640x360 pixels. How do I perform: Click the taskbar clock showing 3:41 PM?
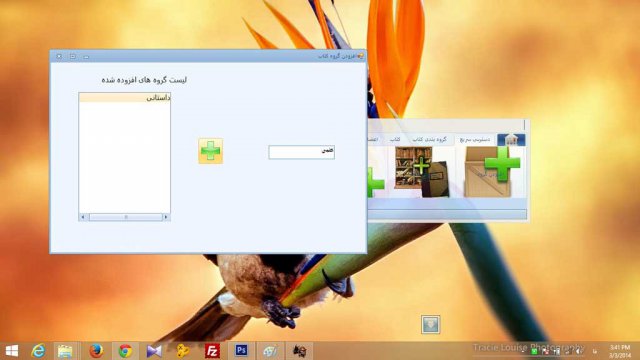coord(620,351)
